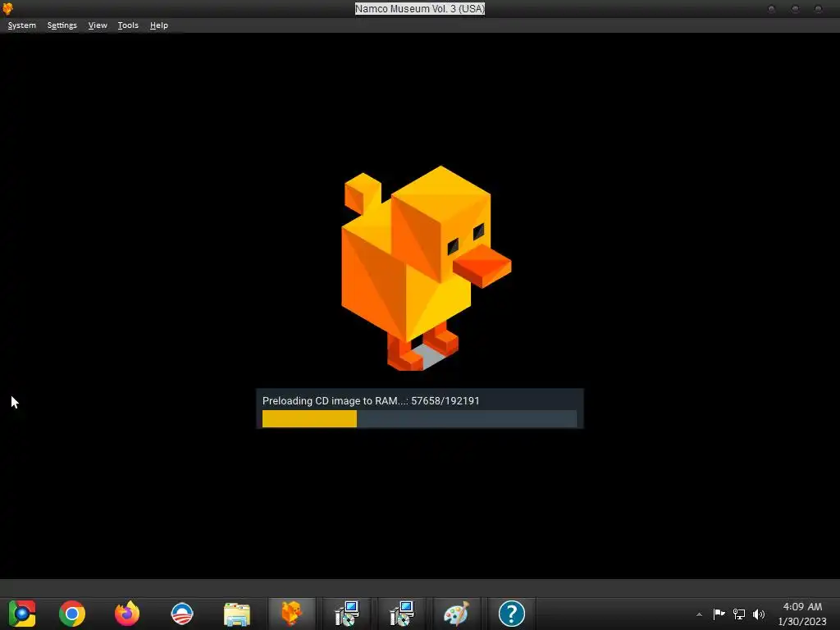
Task: Click the DuckStation duck logo
Action: (427, 268)
